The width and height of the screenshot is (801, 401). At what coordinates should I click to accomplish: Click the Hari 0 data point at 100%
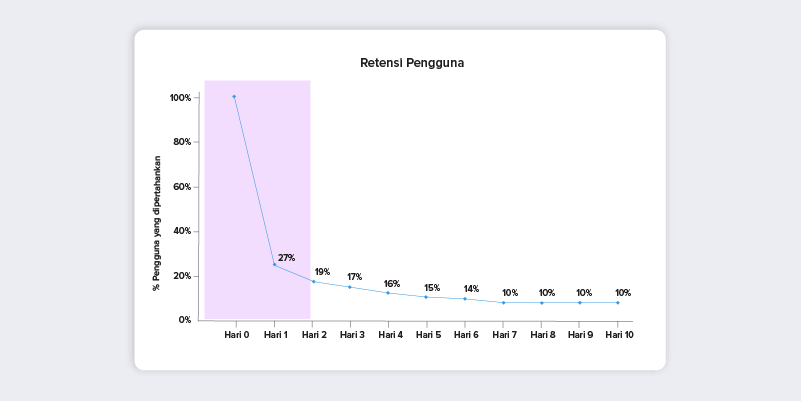234,97
